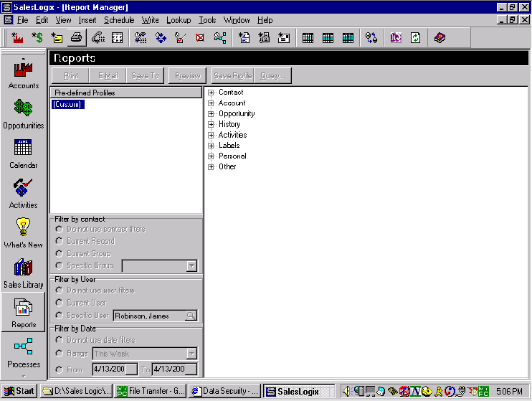The height and width of the screenshot is (401, 532).
Task: Select the Reports navigation icon
Action: [x=24, y=313]
